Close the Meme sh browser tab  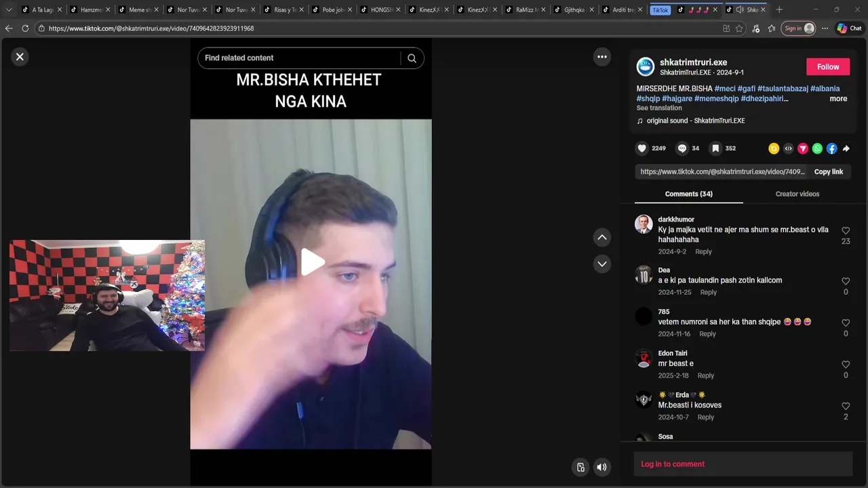(156, 10)
